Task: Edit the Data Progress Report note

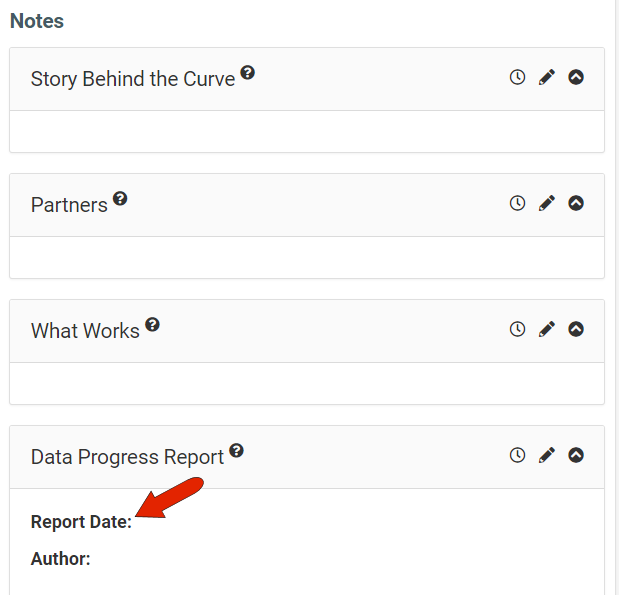Action: click(547, 455)
